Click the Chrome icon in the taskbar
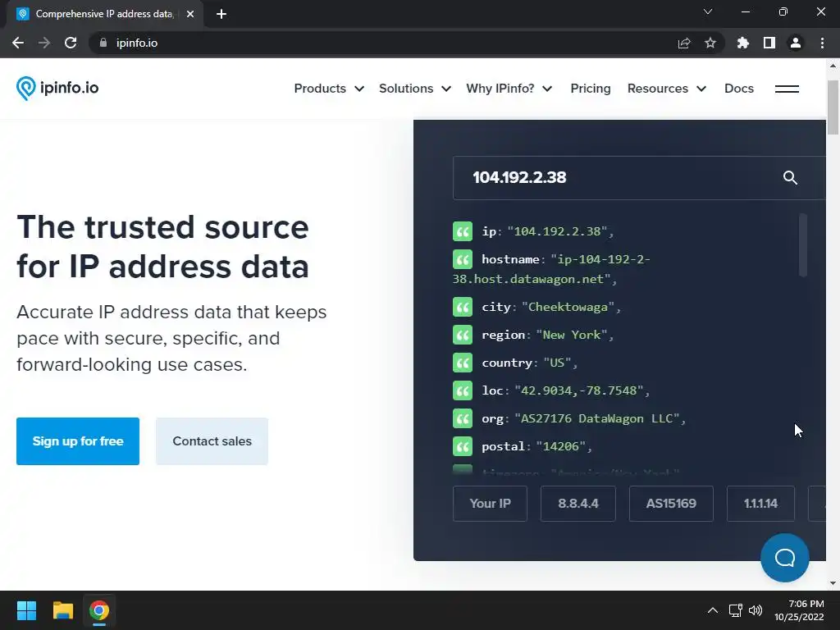Viewport: 840px width, 630px height. tap(99, 610)
